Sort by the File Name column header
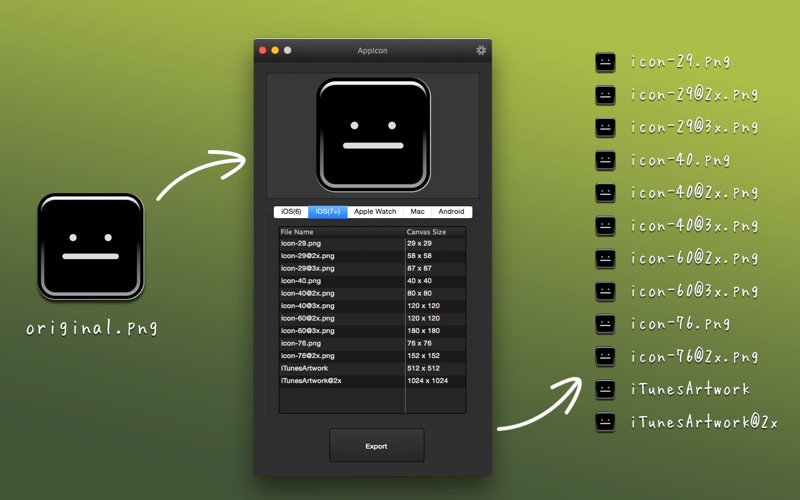800x500 pixels. 342,232
